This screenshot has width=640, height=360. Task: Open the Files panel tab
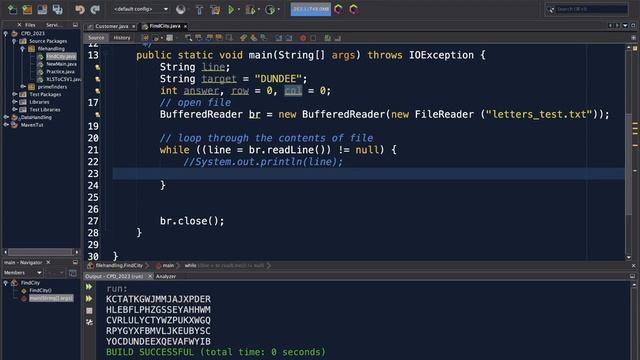pos(30,25)
